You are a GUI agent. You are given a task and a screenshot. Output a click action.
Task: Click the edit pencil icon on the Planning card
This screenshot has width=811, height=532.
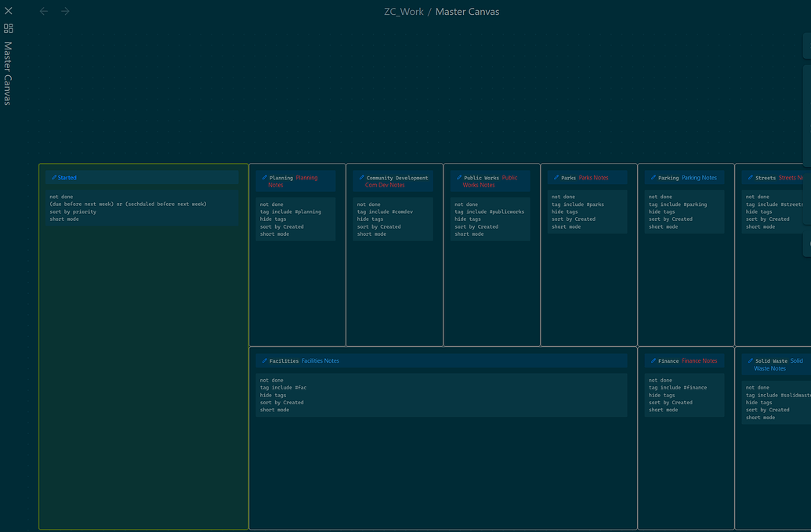[266, 177]
